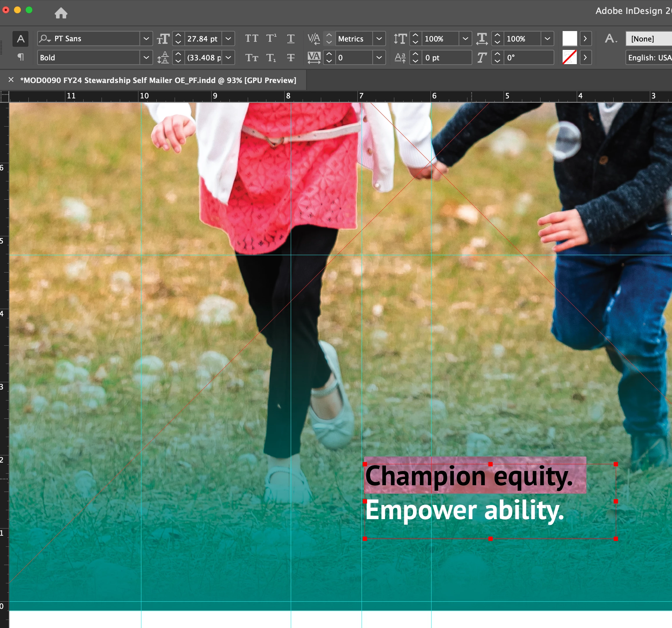Apply Superscript formatting
672x628 pixels.
[271, 39]
